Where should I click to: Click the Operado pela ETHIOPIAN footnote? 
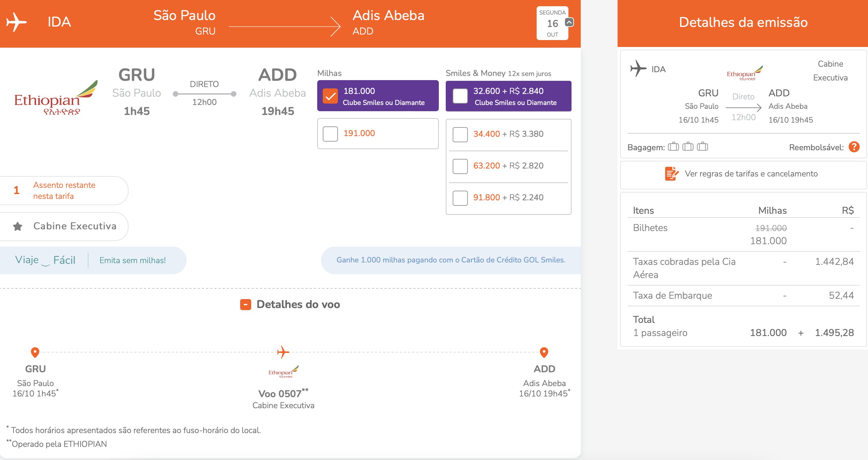point(57,444)
